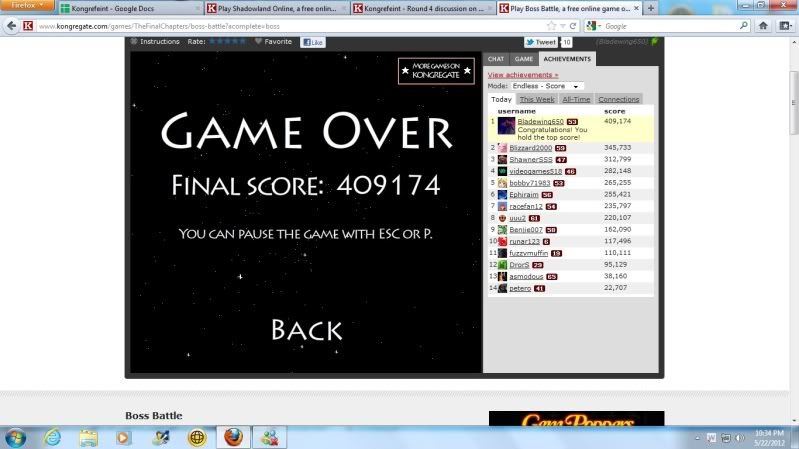Open Ephiraim profile link

(524, 195)
